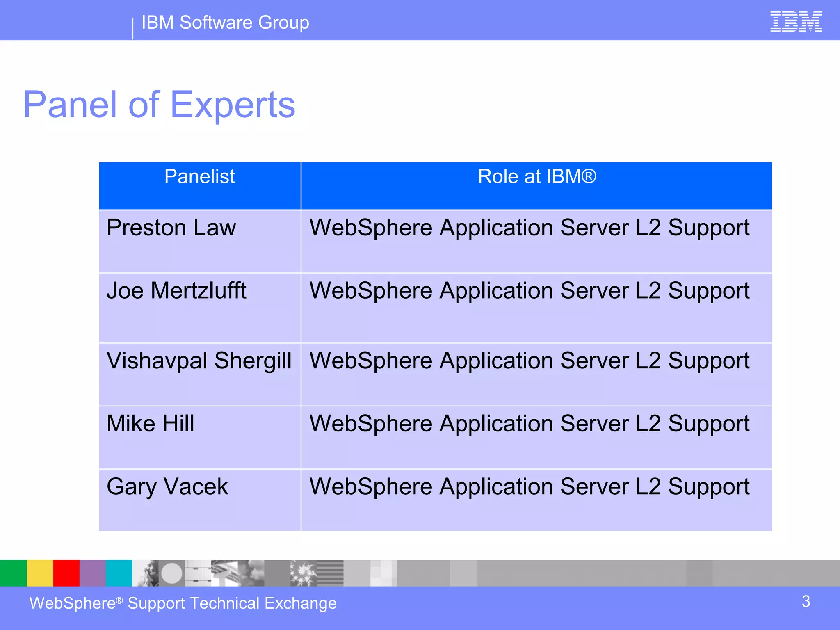
Task: Click the WebSphere Support Technical Exchange footer text
Action: point(183,603)
